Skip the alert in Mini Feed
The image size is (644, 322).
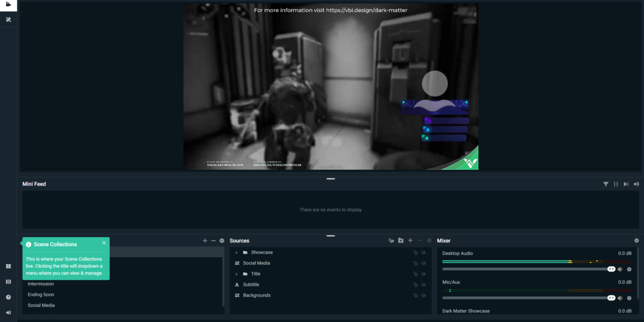click(x=626, y=184)
